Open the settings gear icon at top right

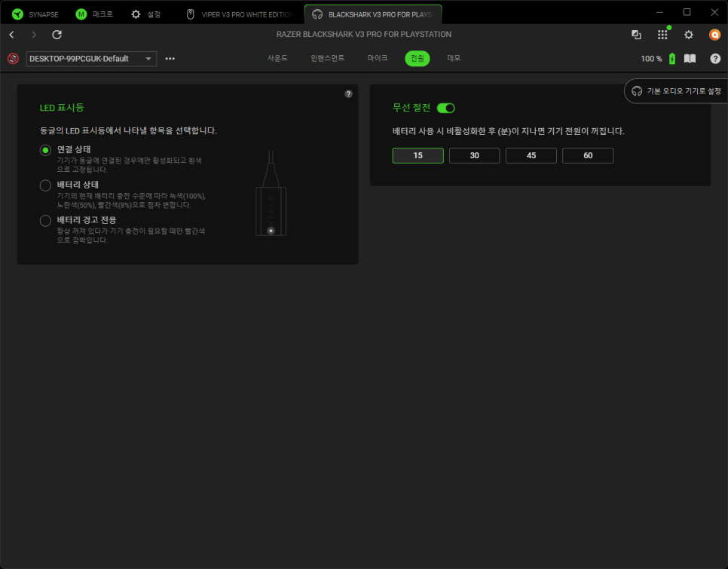coord(688,35)
